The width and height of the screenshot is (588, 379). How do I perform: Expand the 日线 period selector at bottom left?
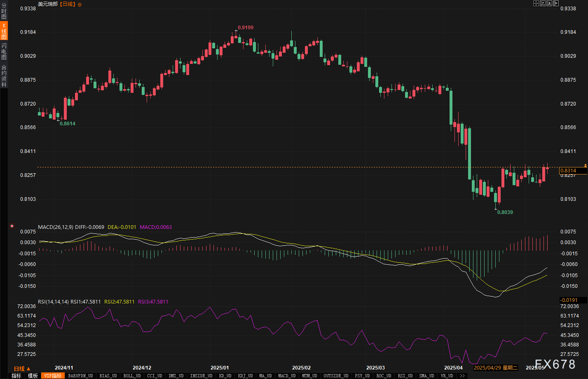[22, 368]
